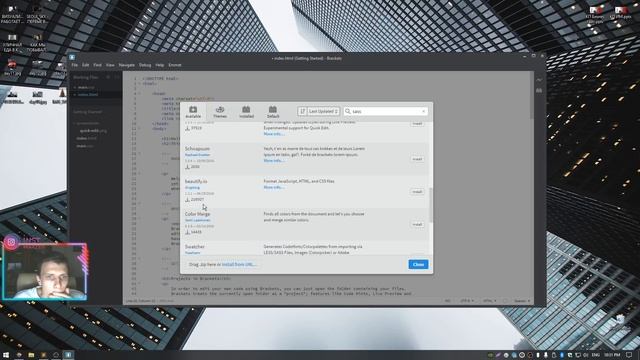Switch to the Default extensions tab

[273, 112]
